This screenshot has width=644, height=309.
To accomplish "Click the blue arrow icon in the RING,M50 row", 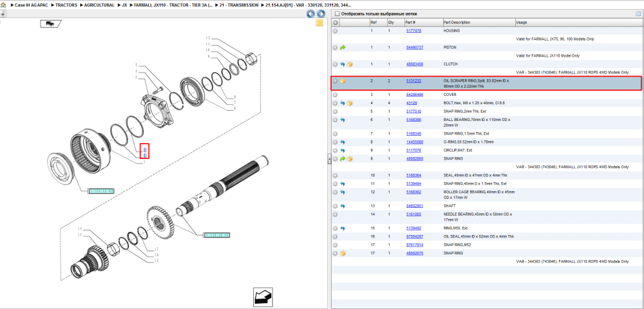I will point(343,228).
